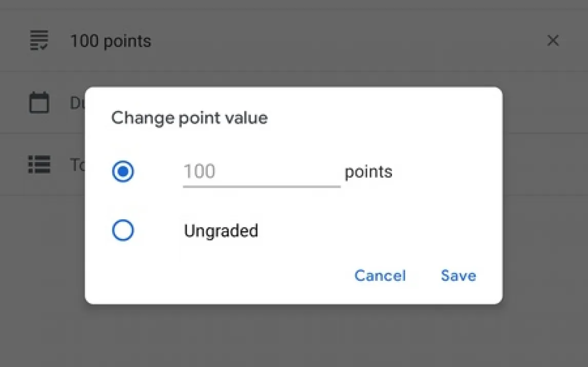Choose the Ungraded radio button
Viewport: 588px width, 367px height.
(123, 231)
